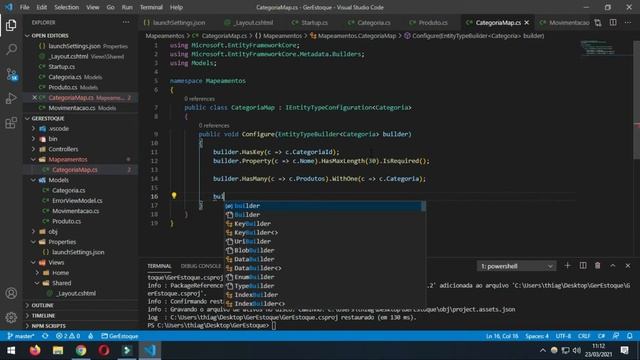The height and width of the screenshot is (360, 640).
Task: Collapse the Models folder
Action: [x=58, y=180]
